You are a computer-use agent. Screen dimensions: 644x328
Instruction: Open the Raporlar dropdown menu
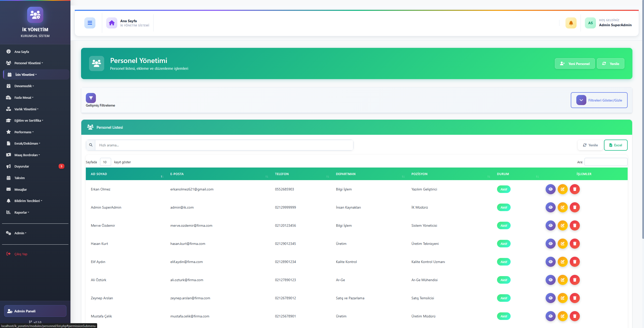click(22, 212)
